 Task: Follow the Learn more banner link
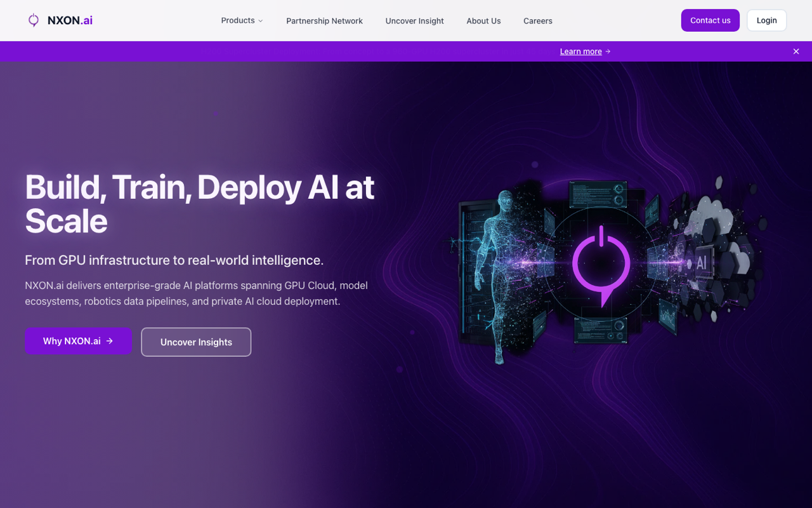(580, 51)
